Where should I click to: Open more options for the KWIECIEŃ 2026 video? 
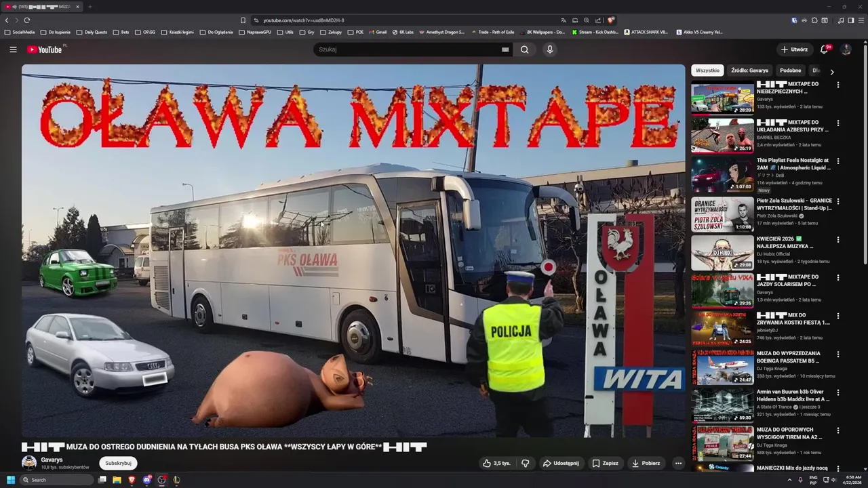(838, 240)
